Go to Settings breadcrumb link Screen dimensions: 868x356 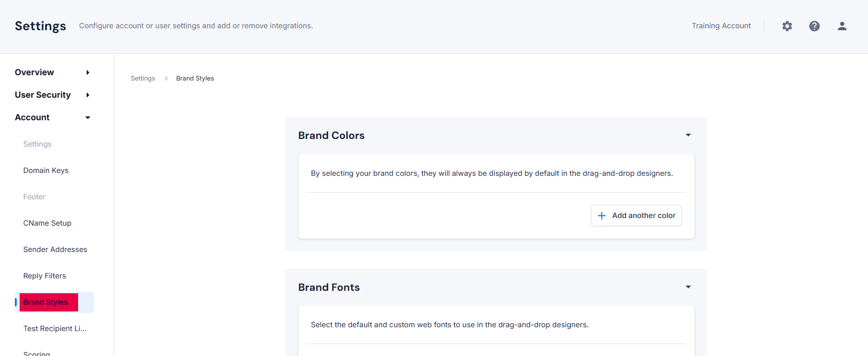[x=143, y=79]
